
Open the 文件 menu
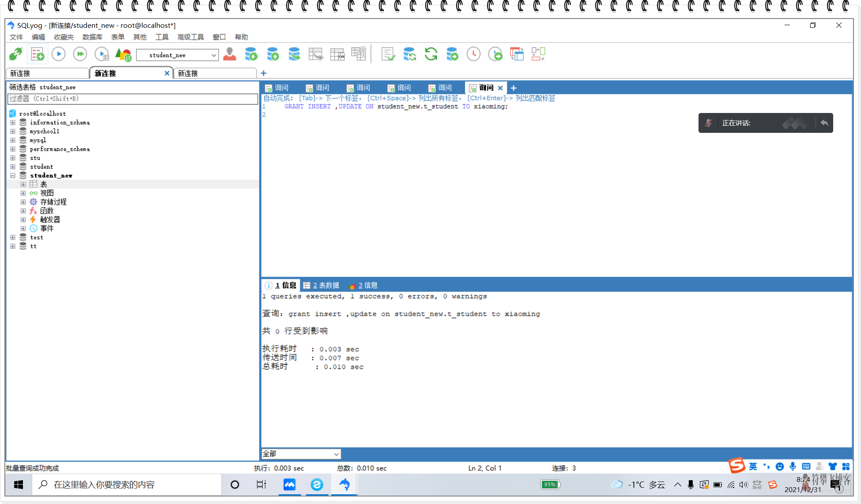click(16, 37)
